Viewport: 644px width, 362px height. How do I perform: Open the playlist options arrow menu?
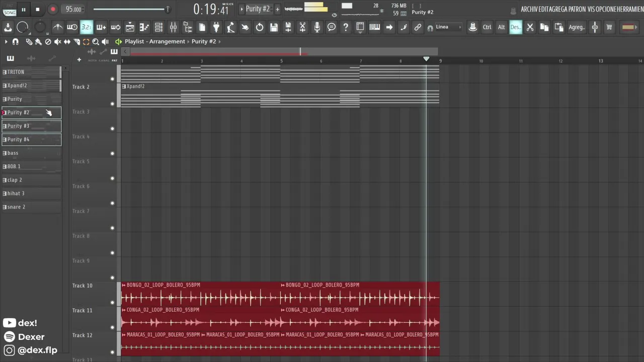6,42
